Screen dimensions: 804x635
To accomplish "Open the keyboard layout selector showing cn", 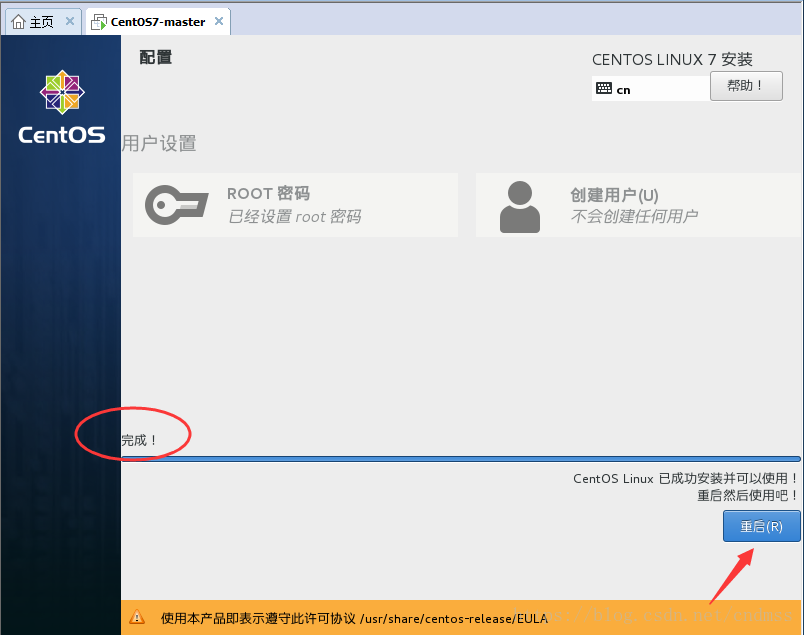I will tap(650, 89).
